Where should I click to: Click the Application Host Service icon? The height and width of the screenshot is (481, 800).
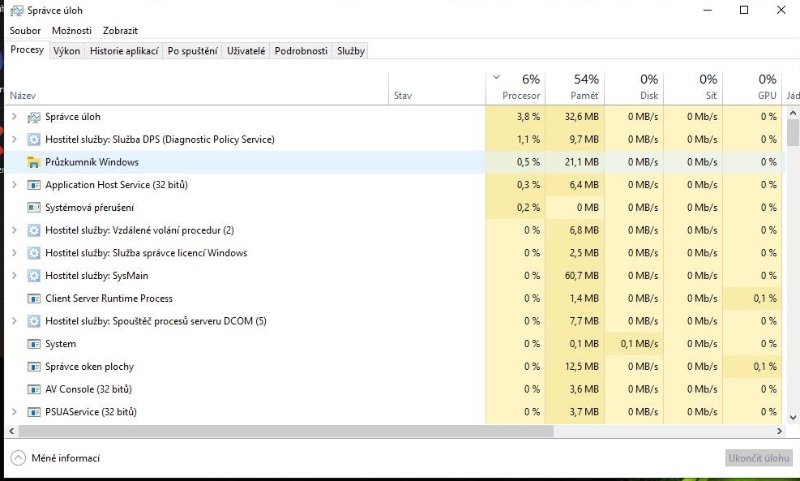pyautogui.click(x=34, y=185)
